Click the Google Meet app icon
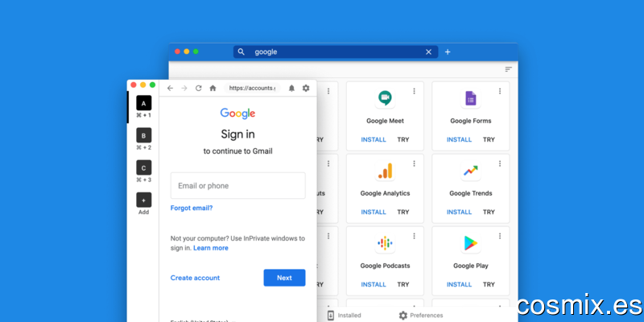The height and width of the screenshot is (322, 644). click(385, 98)
